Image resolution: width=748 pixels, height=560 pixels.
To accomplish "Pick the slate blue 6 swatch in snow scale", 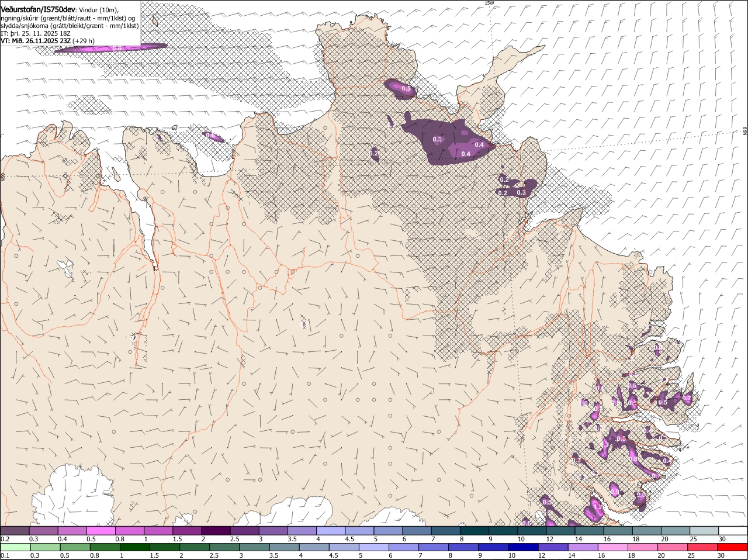I will [x=417, y=531].
